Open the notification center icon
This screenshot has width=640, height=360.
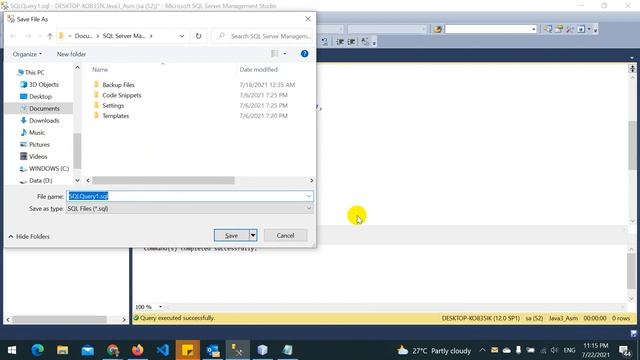(x=624, y=351)
